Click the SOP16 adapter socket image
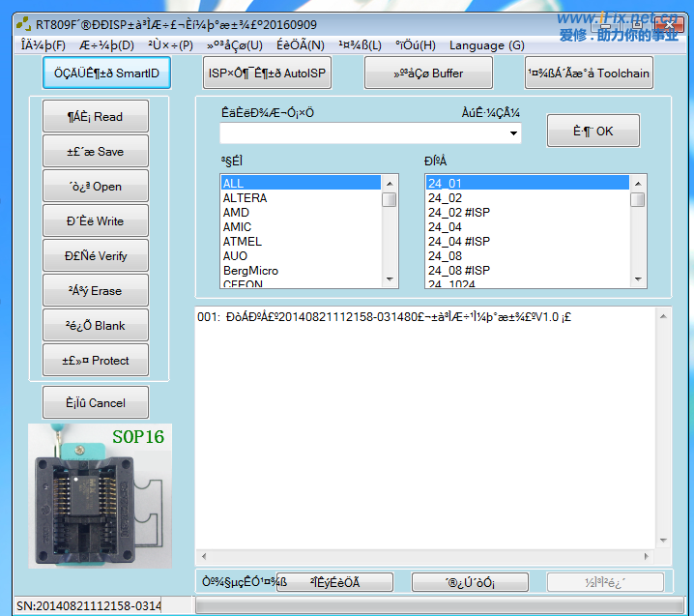Screen dimensions: 694x616 tap(100, 495)
